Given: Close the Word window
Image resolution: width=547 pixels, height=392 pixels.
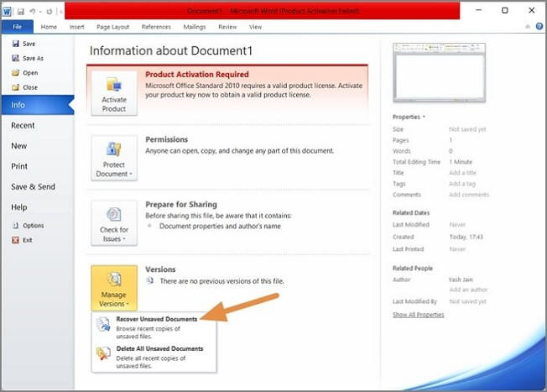Looking at the screenshot, I should point(531,10).
